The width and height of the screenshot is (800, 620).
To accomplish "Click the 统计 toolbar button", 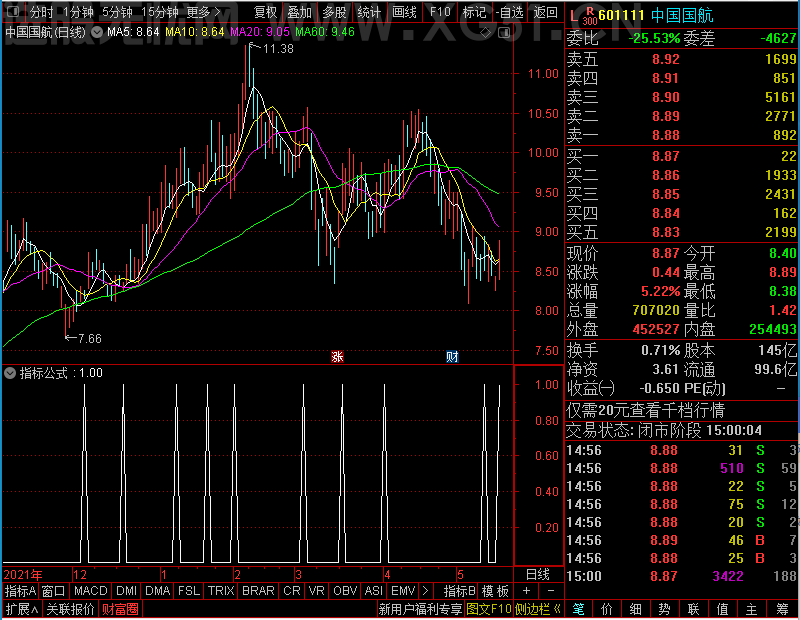I will pos(369,12).
